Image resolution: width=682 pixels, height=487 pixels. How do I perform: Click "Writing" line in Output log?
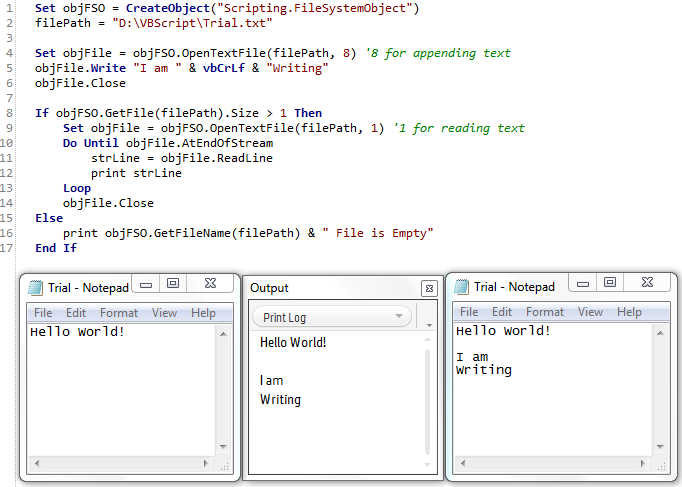point(281,400)
